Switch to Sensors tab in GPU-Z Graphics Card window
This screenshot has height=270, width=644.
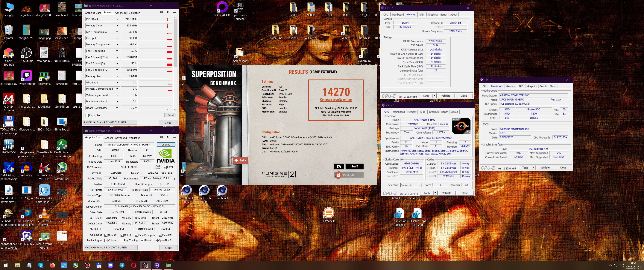pos(108,138)
